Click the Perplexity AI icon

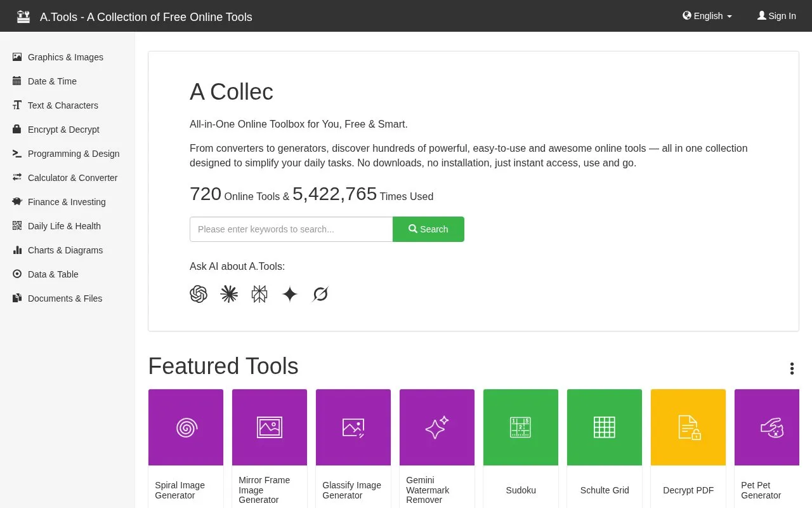(x=259, y=294)
